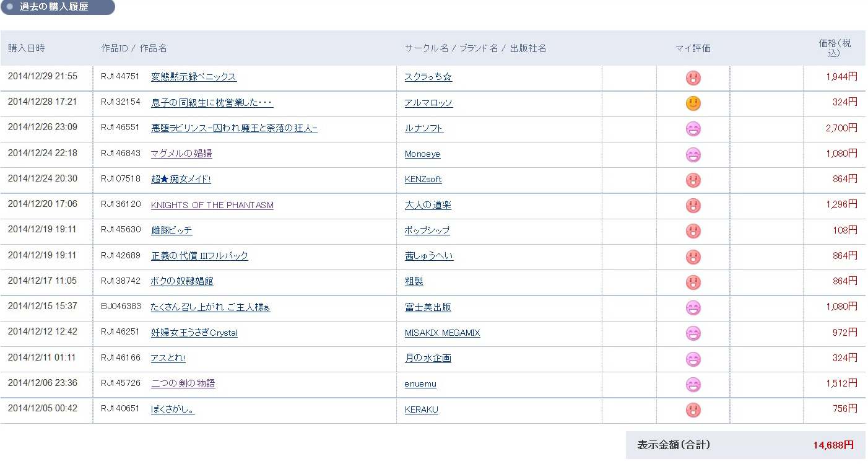Visit the 富士美出版 publisher link
This screenshot has height=464, width=868.
[x=428, y=307]
